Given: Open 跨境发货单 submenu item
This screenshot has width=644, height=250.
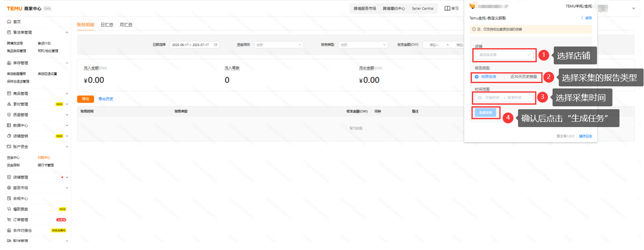Looking at the screenshot, I should click(x=15, y=43).
